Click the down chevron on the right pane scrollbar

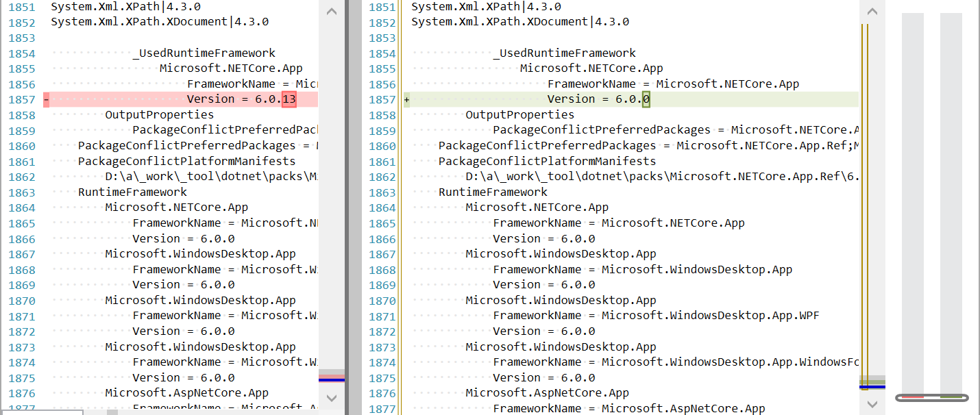[872, 405]
